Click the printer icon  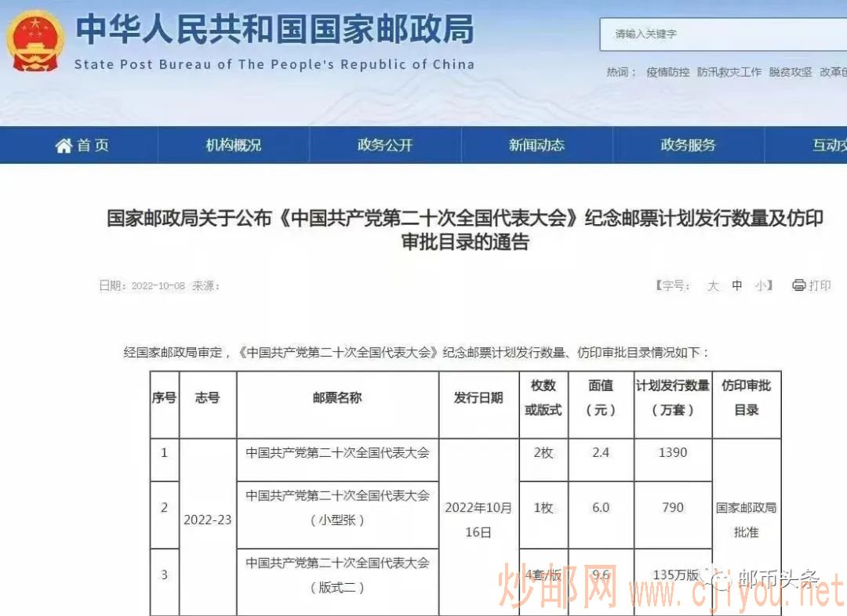[x=798, y=285]
